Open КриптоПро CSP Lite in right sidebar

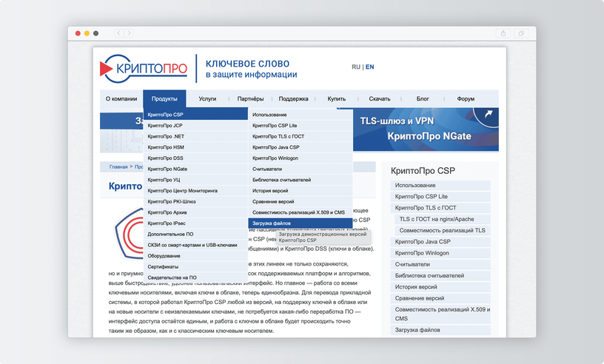[440, 197]
